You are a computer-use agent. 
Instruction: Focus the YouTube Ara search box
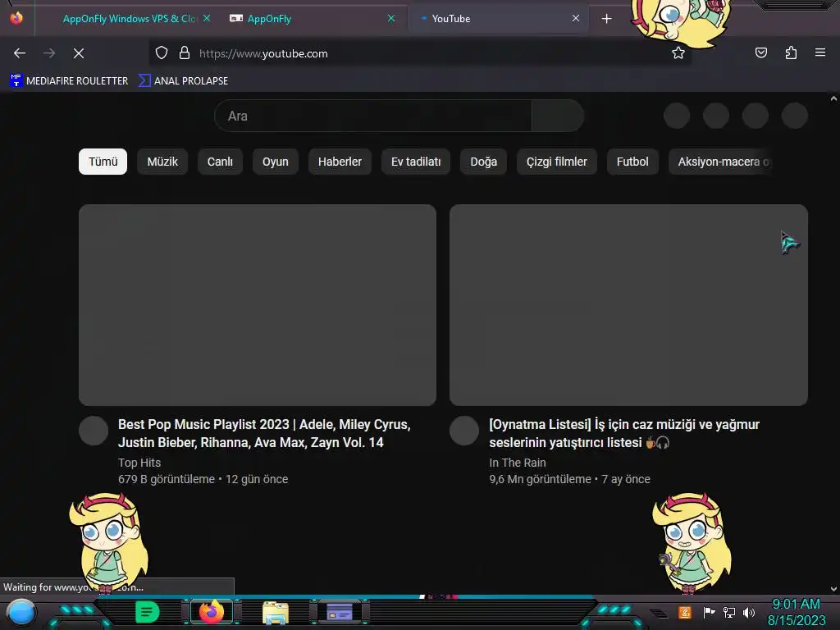(373, 116)
